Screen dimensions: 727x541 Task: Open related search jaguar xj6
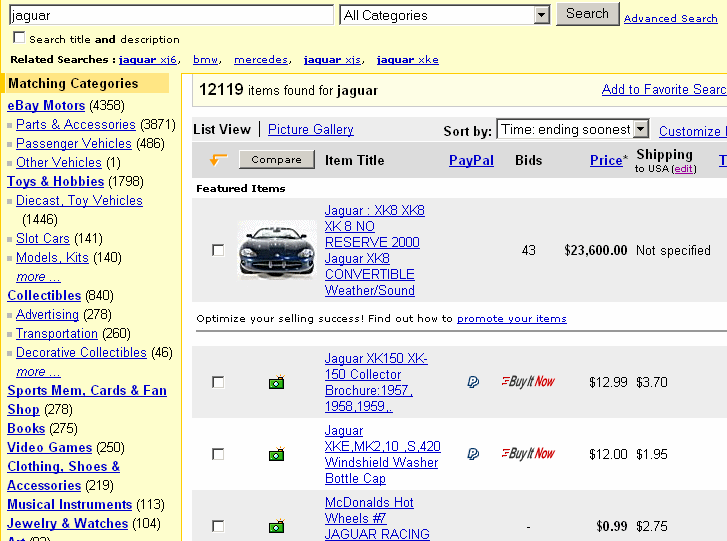click(147, 60)
